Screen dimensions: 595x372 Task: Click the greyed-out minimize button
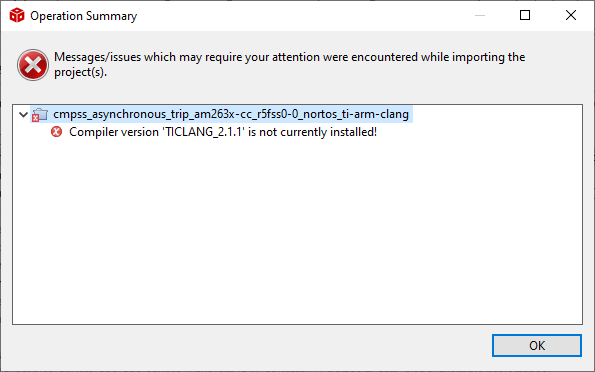pyautogui.click(x=480, y=15)
